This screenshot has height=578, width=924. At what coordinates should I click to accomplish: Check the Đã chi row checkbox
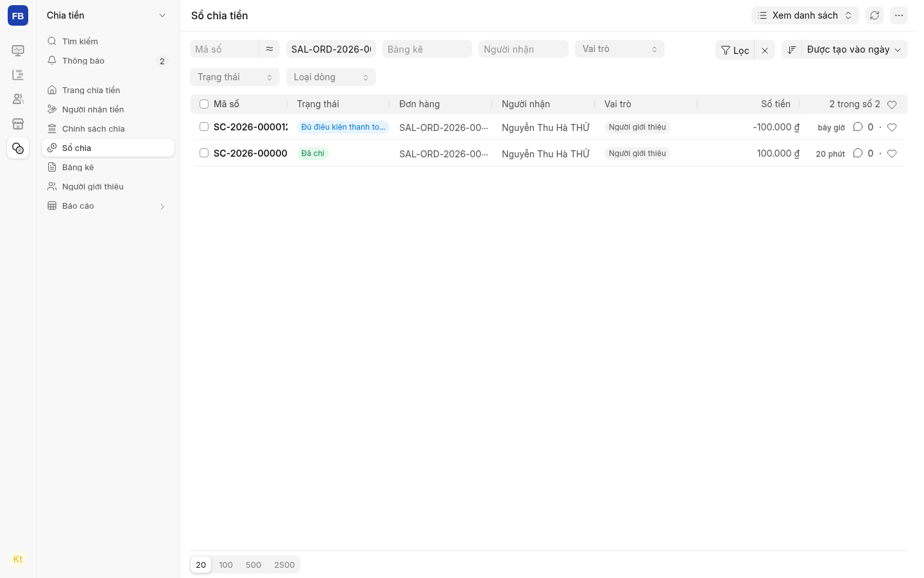point(204,153)
